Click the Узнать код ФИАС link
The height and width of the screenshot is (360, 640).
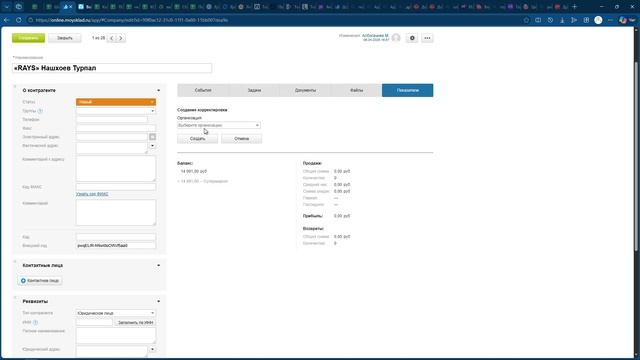tap(92, 194)
